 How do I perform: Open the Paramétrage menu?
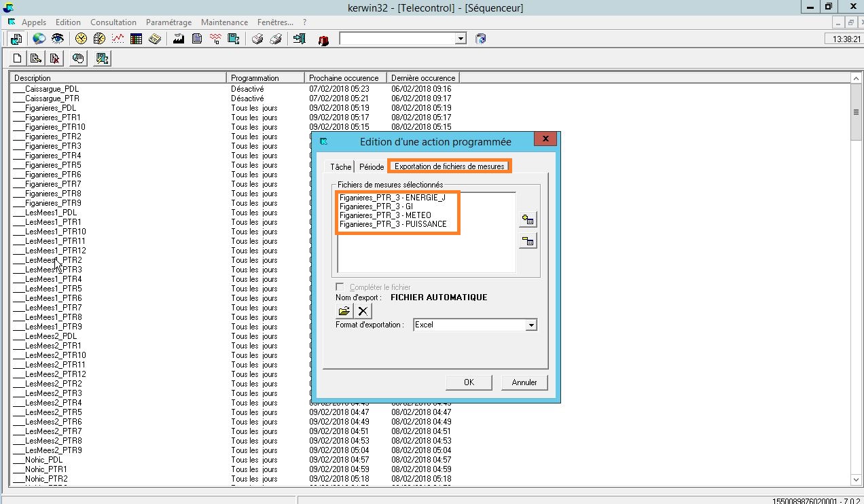168,22
